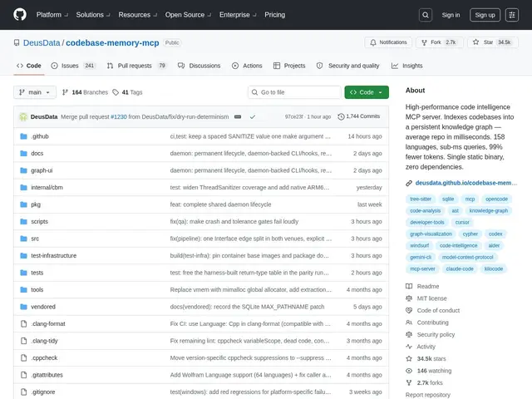Switch to the Pull requests tab
Viewport: 532px width, 399px height.
[x=136, y=66]
